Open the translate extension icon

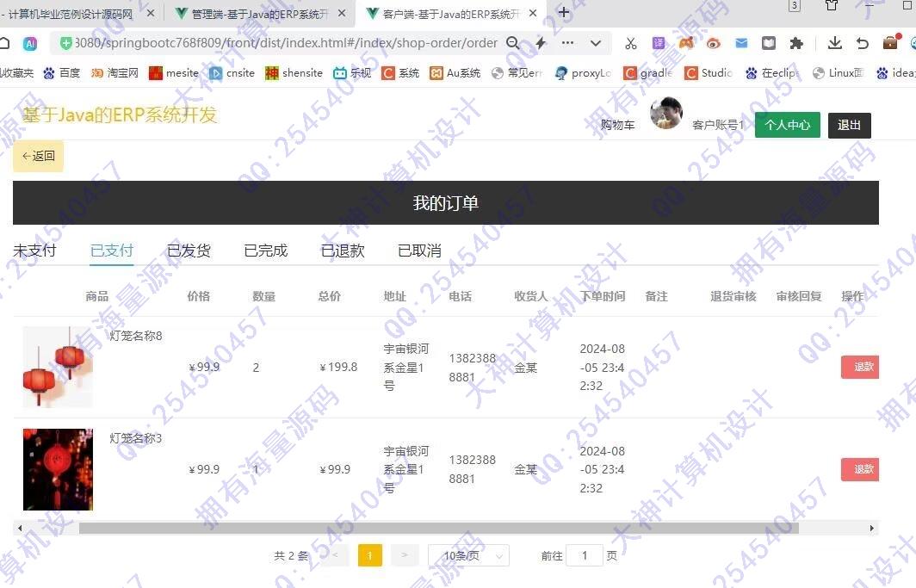[x=659, y=43]
